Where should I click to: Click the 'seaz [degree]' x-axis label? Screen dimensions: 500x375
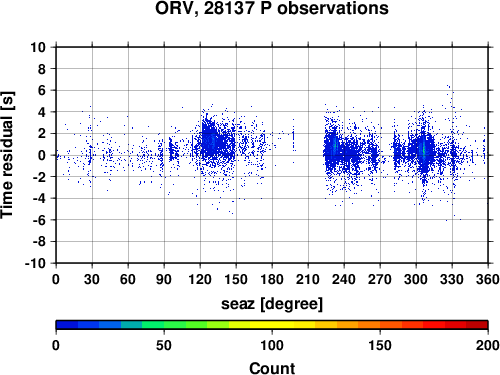point(272,304)
